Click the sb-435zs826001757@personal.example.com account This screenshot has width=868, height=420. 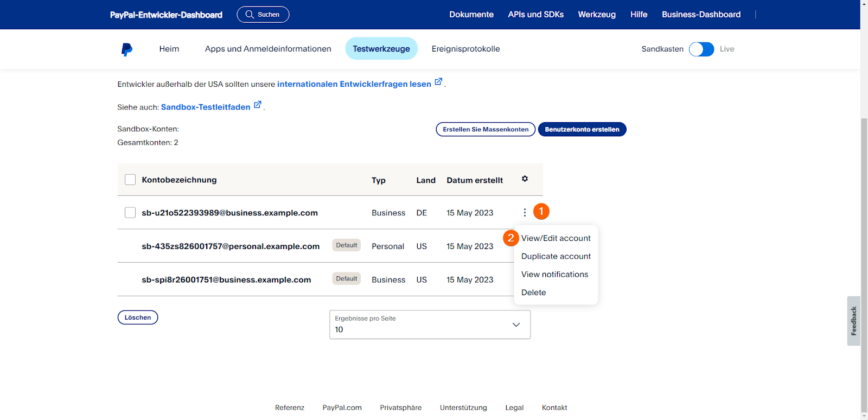click(231, 246)
